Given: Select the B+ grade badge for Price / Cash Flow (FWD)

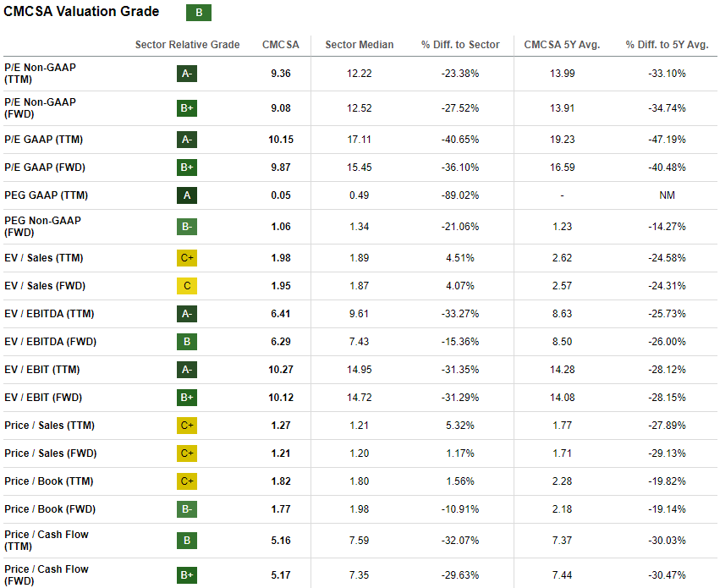Looking at the screenshot, I should pos(187,575).
